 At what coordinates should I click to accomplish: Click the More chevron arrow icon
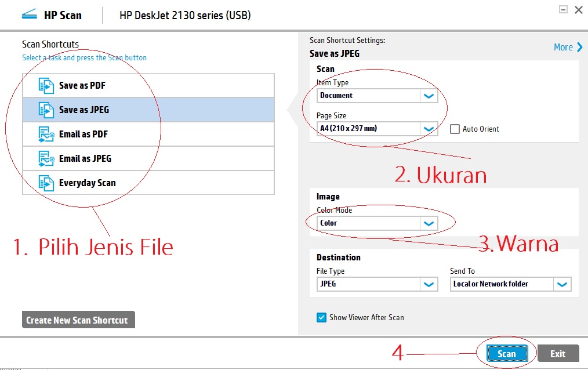click(x=580, y=47)
